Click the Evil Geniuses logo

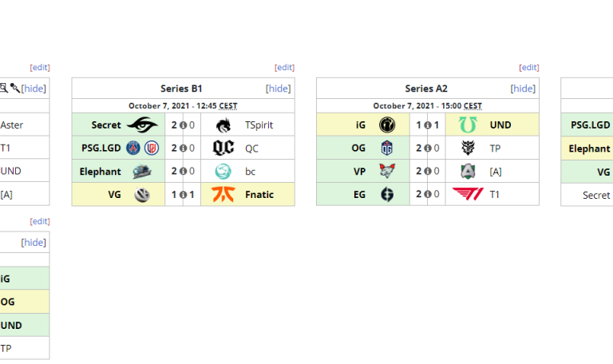tap(387, 194)
